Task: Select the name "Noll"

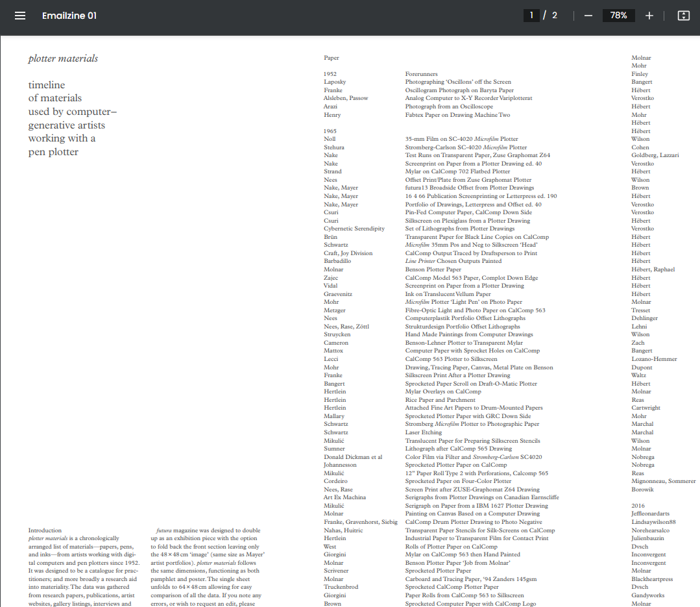Action: (x=330, y=139)
